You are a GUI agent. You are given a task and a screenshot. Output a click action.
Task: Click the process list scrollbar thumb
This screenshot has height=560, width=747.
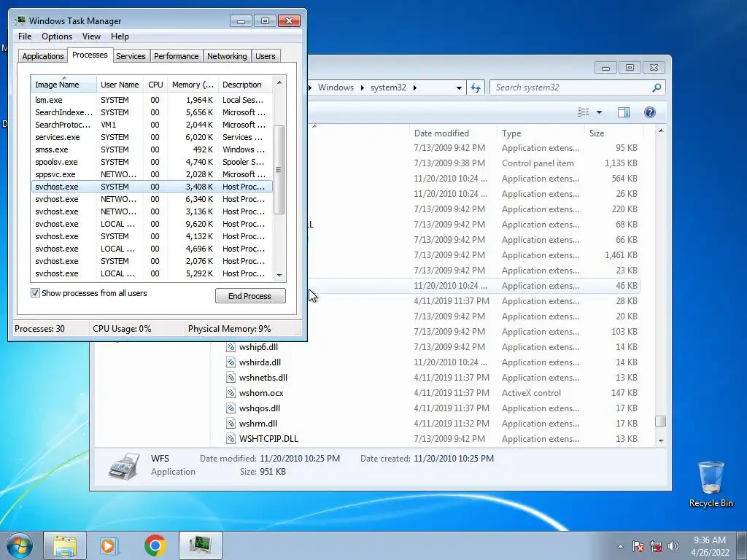279,170
